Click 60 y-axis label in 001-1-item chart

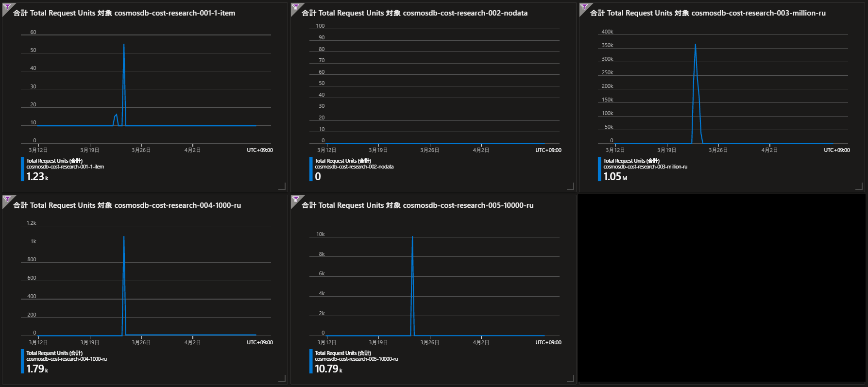(33, 33)
